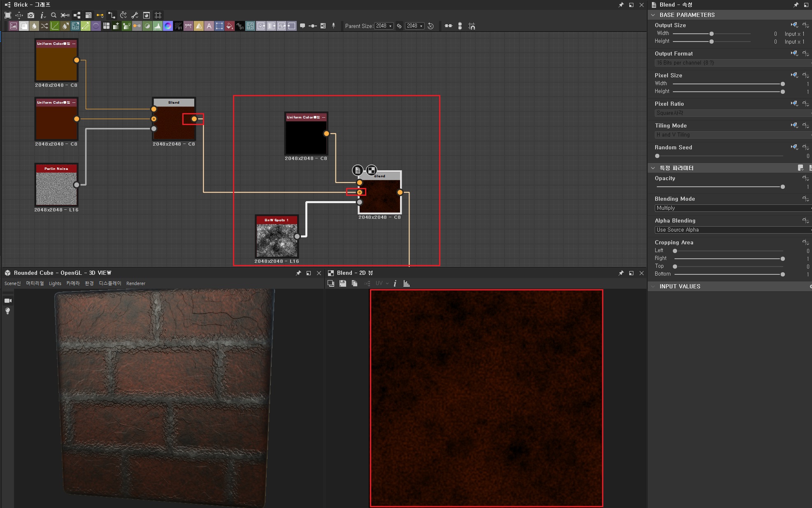Open the Alpha Blending dropdown
This screenshot has width=812, height=508.
[x=733, y=230]
